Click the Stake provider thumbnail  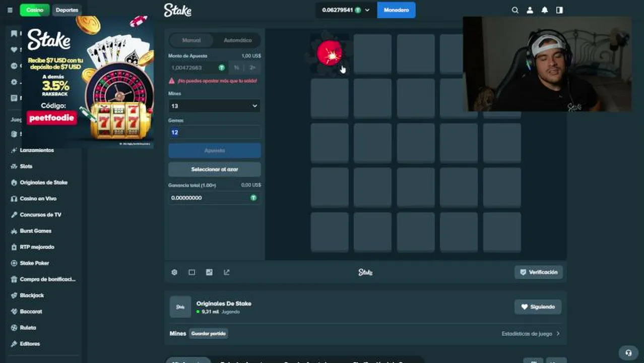tap(180, 307)
